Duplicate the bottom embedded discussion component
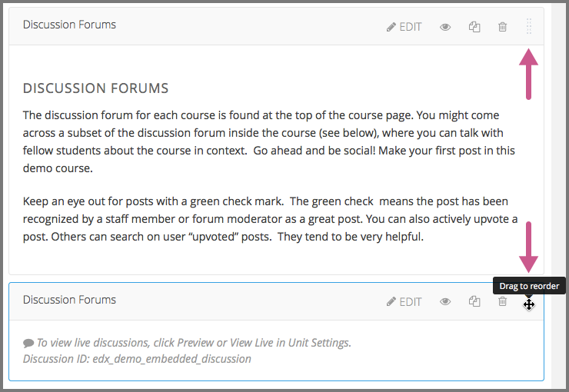This screenshot has width=569, height=392. (x=474, y=302)
